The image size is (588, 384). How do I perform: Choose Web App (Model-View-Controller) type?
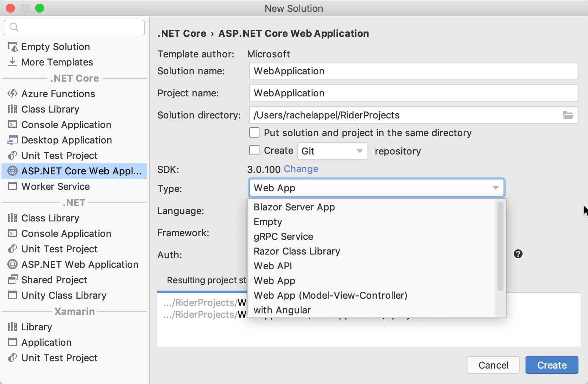pyautogui.click(x=372, y=295)
